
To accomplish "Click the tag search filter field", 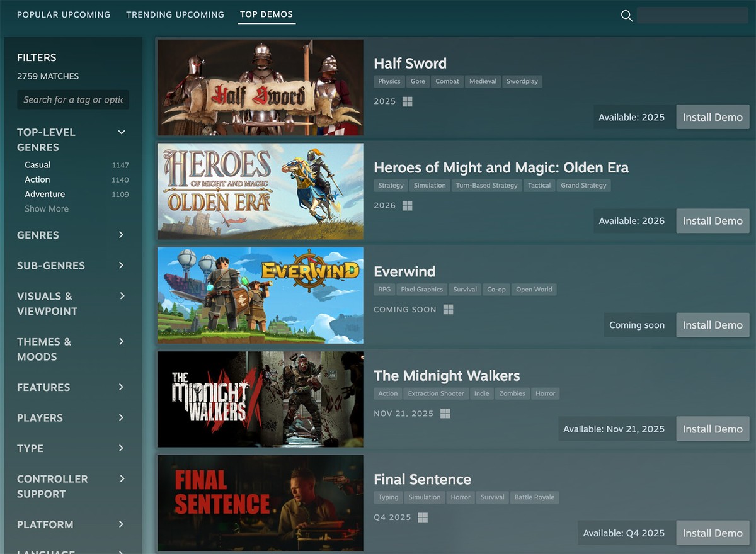I will point(73,99).
